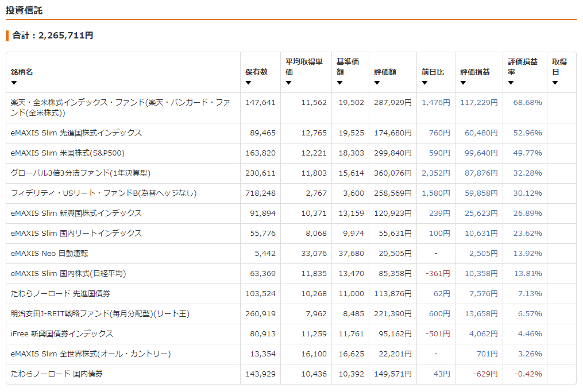
Task: Click the 投資信託 section heading
Action: (x=24, y=10)
